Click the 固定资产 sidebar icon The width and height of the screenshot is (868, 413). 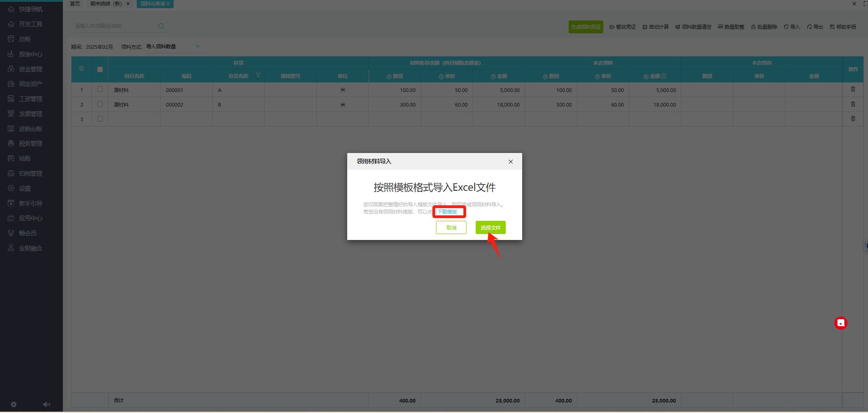click(x=11, y=84)
